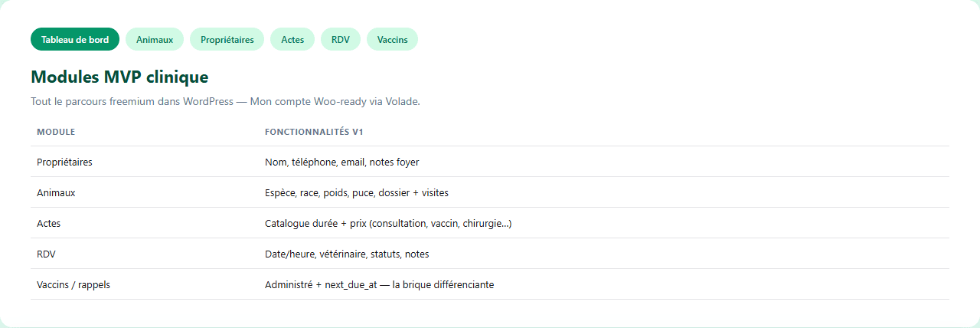Click the Catalogue durée + prix description
The width and height of the screenshot is (980, 328).
pyautogui.click(x=388, y=224)
